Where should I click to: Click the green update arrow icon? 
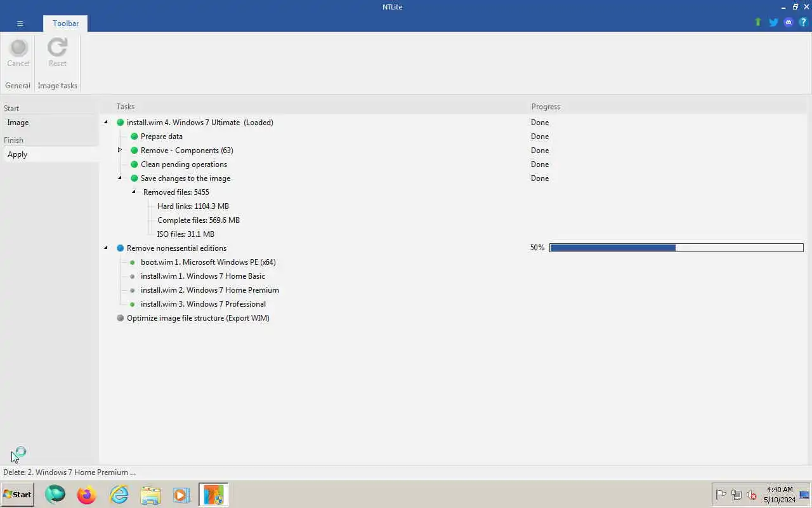point(757,22)
